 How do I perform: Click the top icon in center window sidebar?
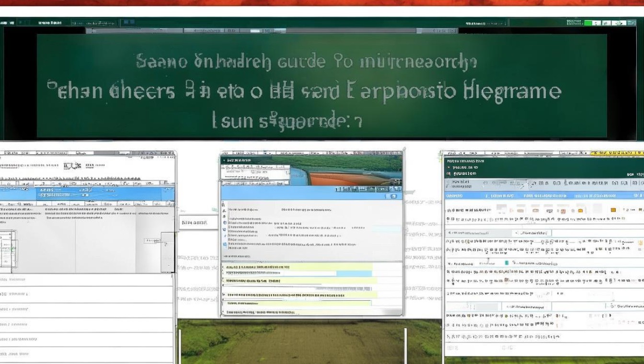tap(224, 204)
